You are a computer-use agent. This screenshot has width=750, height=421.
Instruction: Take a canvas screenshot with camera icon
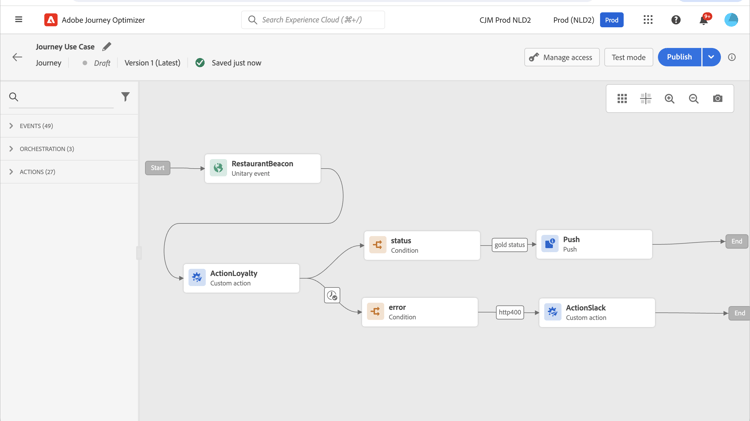click(x=718, y=99)
